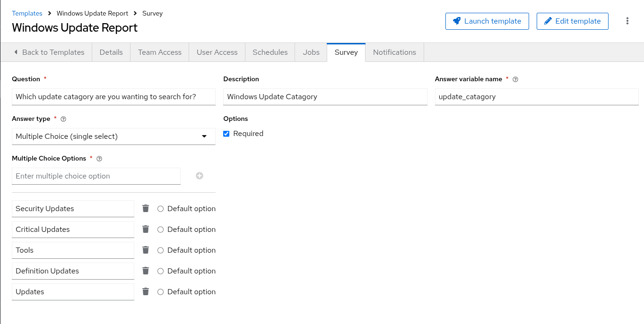Select default radio in the last Updates row
This screenshot has width=644, height=324.
(160, 292)
